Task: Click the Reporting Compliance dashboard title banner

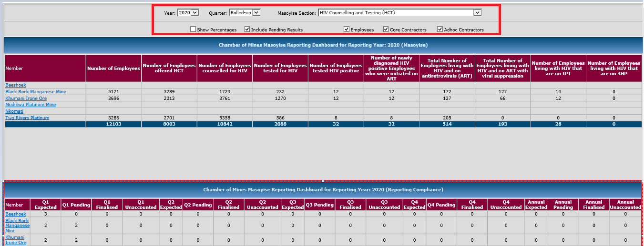Action: 323,189
